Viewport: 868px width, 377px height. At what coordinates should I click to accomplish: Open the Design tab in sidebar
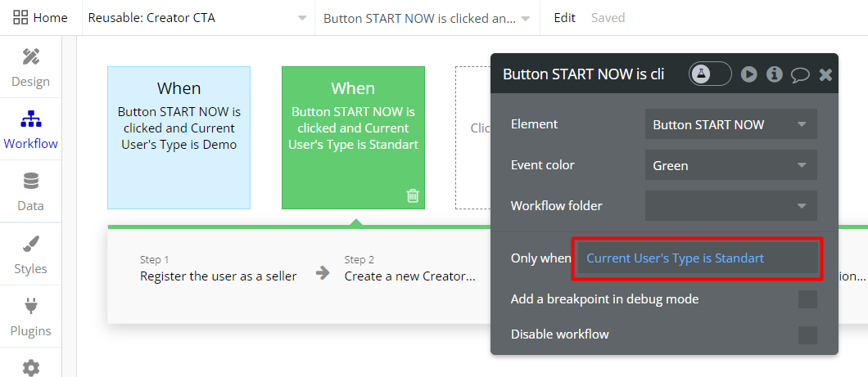point(30,69)
